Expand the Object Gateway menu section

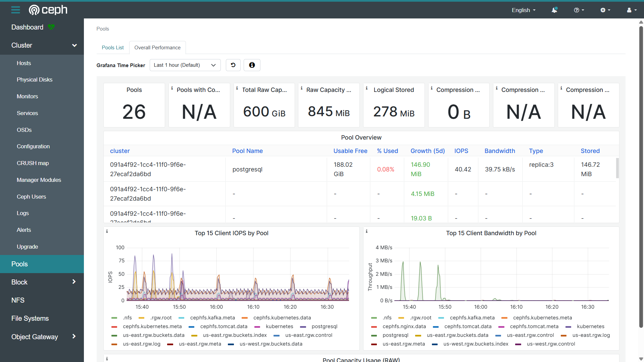(x=42, y=337)
